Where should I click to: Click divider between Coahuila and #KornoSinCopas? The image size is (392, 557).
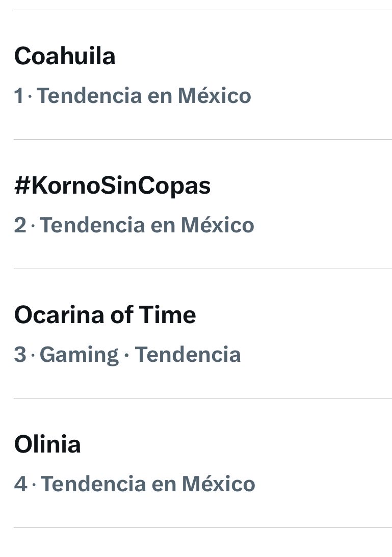coord(202,139)
